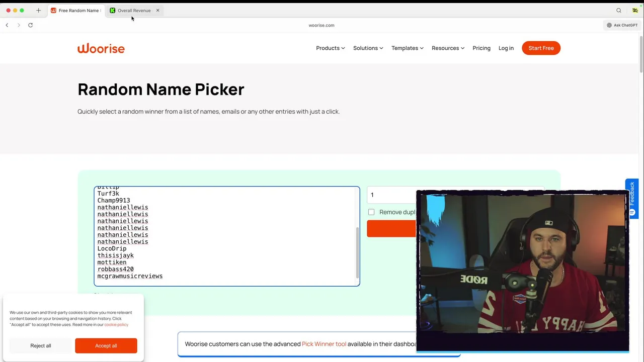644x362 pixels.
Task: Click the Start Free button
Action: tap(541, 48)
